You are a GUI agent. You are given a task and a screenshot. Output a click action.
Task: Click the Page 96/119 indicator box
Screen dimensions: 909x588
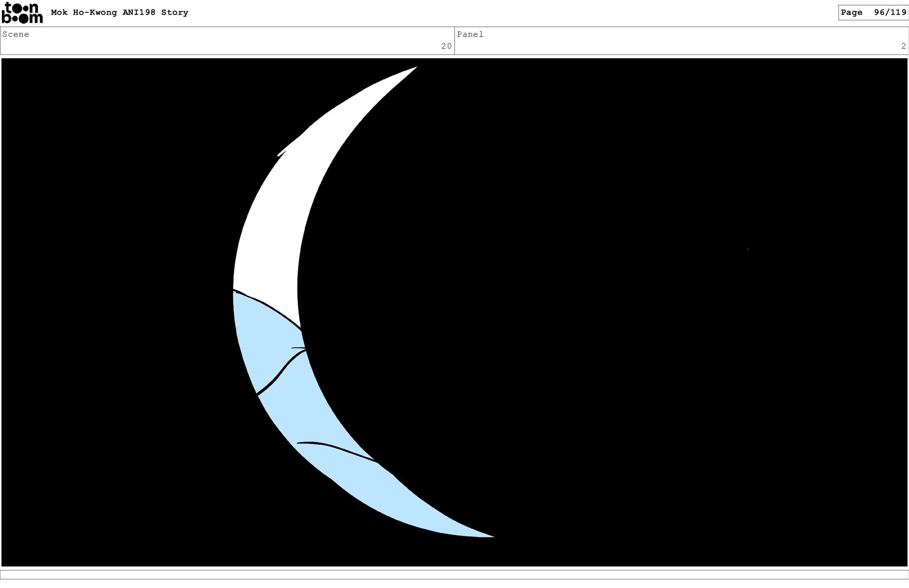click(x=873, y=13)
